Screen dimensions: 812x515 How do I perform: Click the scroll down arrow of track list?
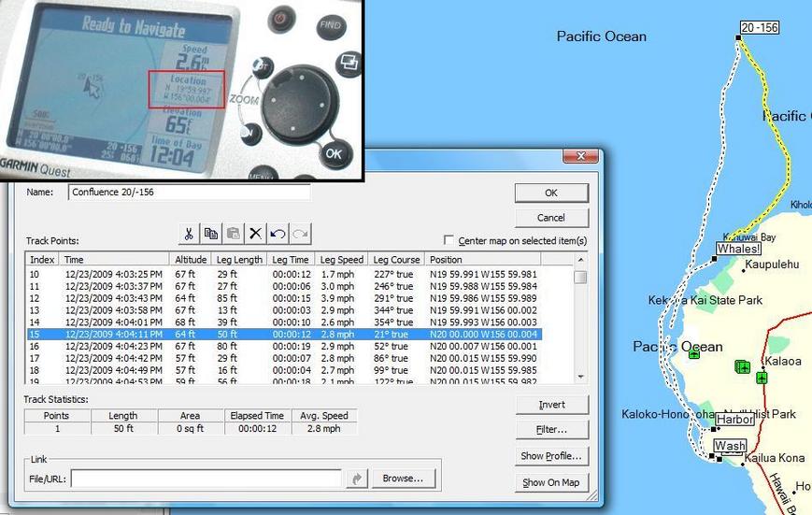point(580,377)
